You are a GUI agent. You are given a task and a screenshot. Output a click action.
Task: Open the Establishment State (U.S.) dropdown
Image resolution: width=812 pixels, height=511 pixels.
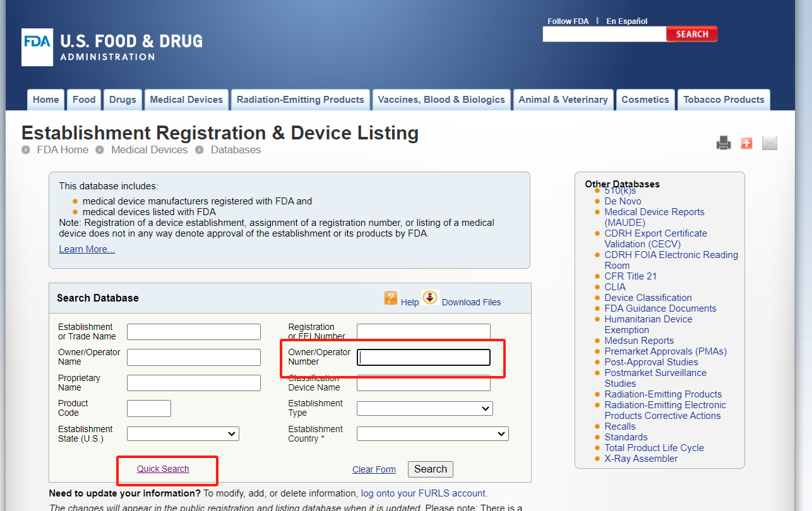183,434
